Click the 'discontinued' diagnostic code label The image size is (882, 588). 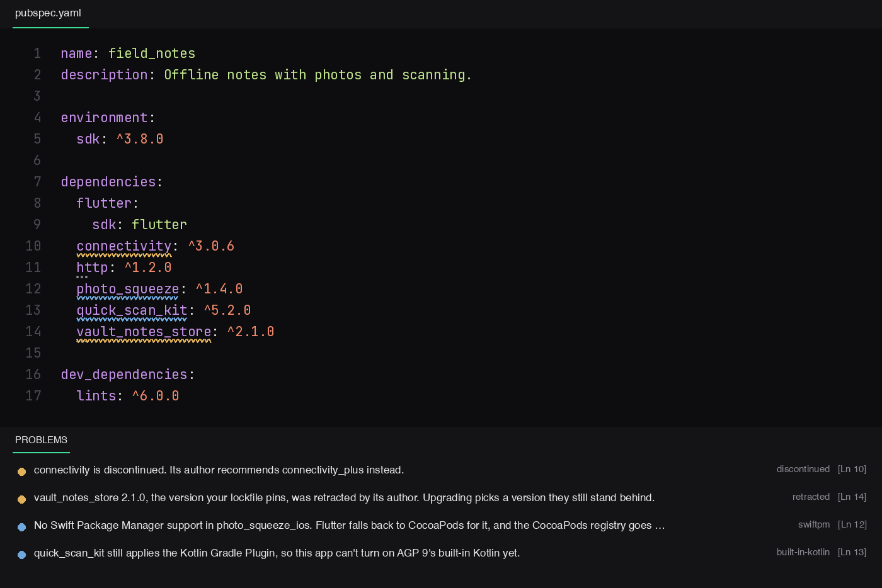coord(803,469)
